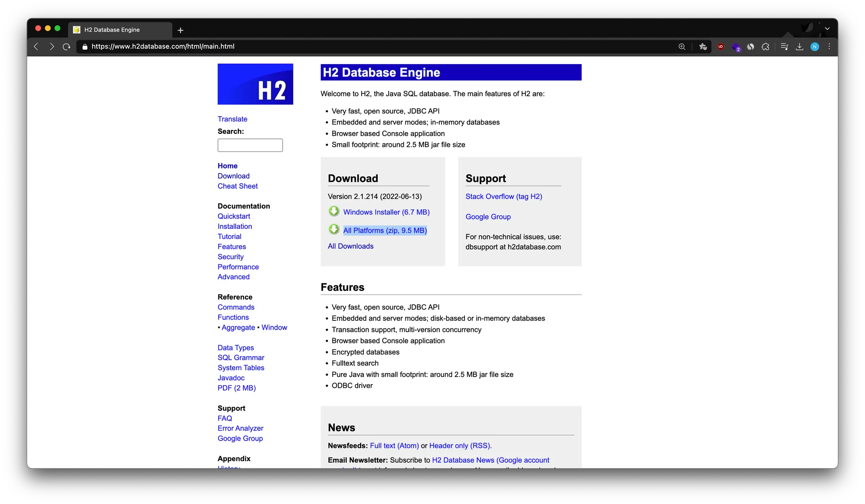Open the media control playlist icon
This screenshot has height=504, width=865.
click(x=784, y=47)
